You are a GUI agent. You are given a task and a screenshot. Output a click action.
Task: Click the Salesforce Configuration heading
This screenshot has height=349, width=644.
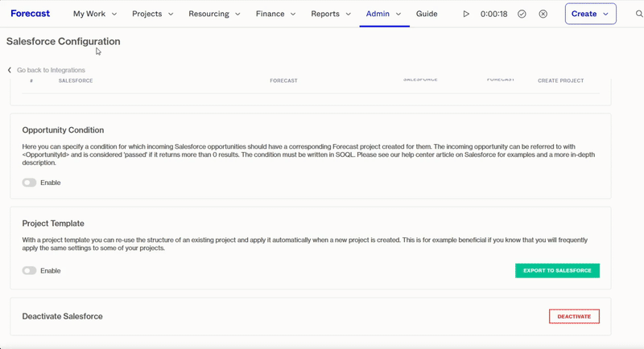pos(64,42)
